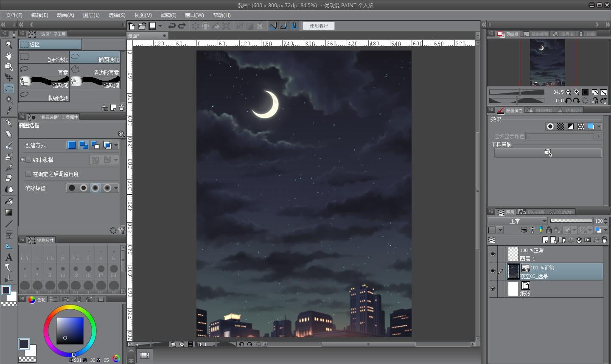Screen dimensions: 611x364
Task: Open the 正常 blend mode dropdown
Action: 518,221
